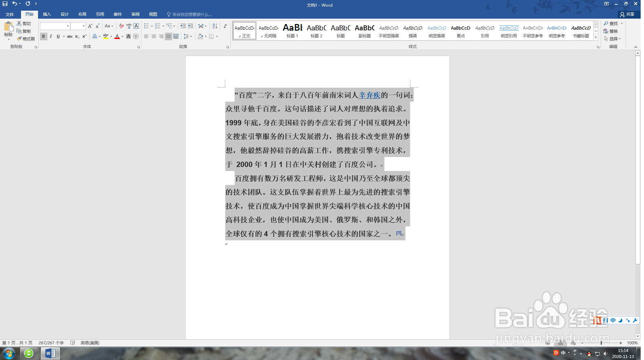Clear all formatting with eraser icon
The width and height of the screenshot is (644, 360).
coord(121,26)
